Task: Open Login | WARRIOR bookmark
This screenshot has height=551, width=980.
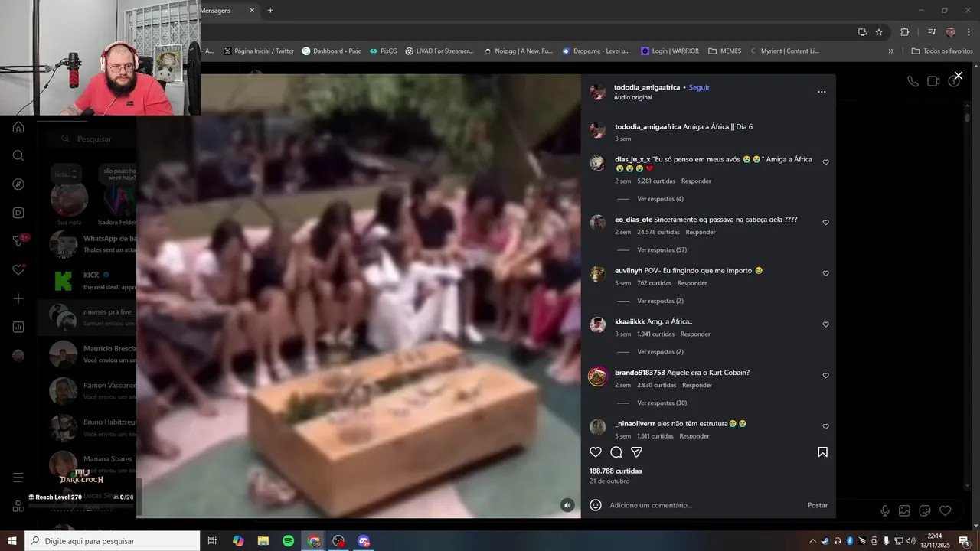Action: click(x=669, y=51)
